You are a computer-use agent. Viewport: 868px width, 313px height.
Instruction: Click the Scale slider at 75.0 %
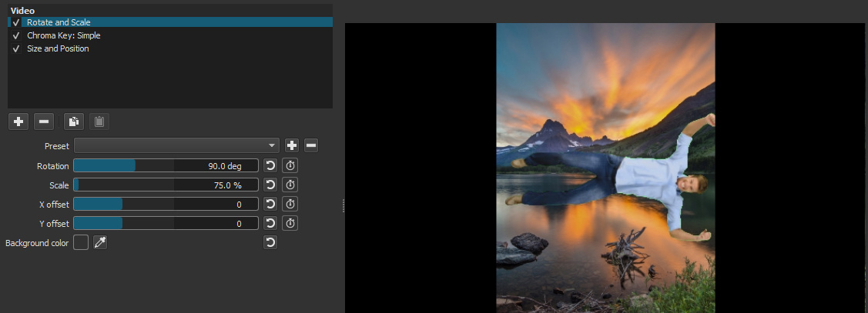pyautogui.click(x=166, y=185)
